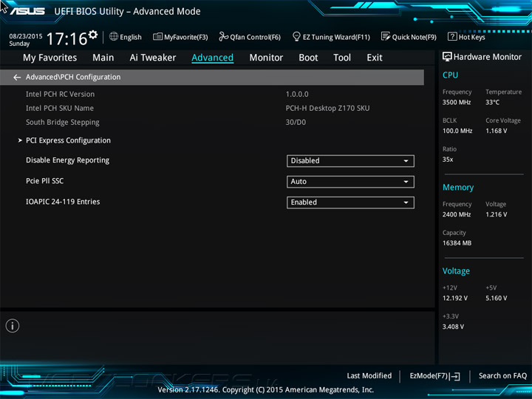Select the Pcie Pll SSC label
The image size is (532, 399).
(45, 181)
